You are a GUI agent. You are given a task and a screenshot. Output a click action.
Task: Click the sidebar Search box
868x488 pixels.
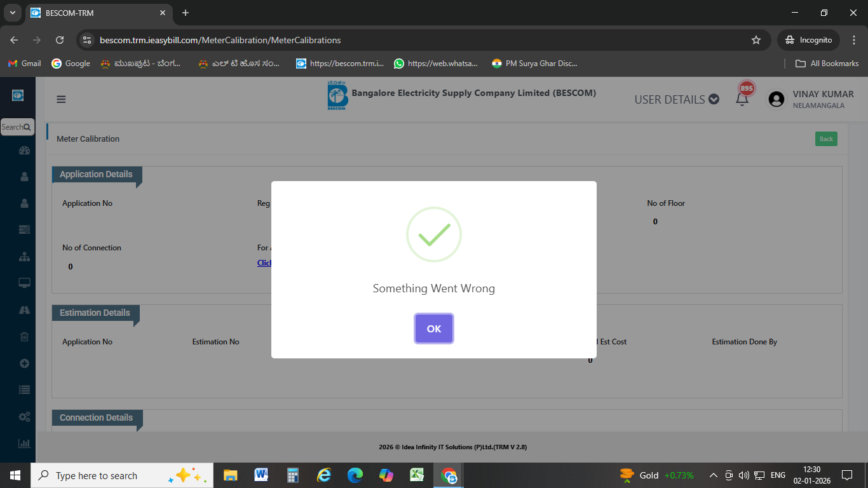click(x=17, y=127)
